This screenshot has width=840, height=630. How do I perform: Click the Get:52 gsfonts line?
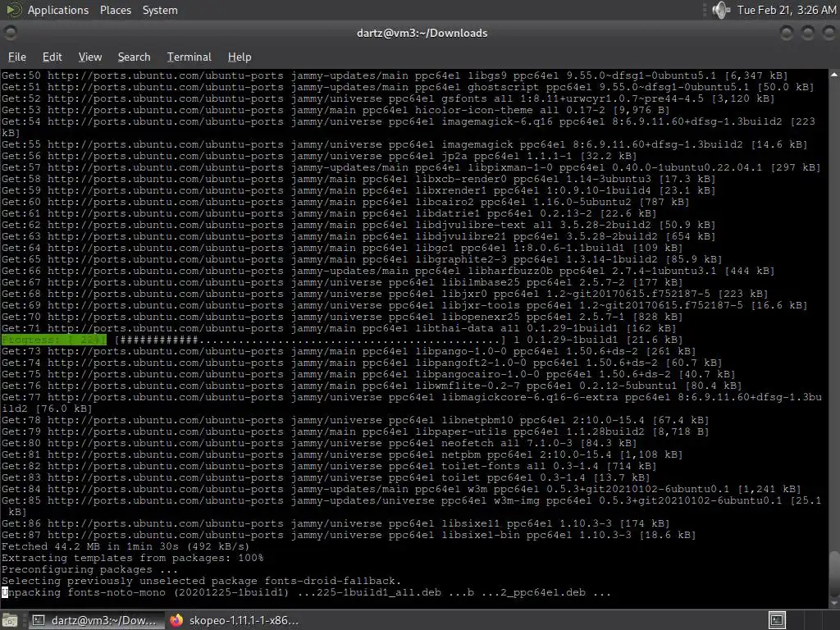click(388, 98)
